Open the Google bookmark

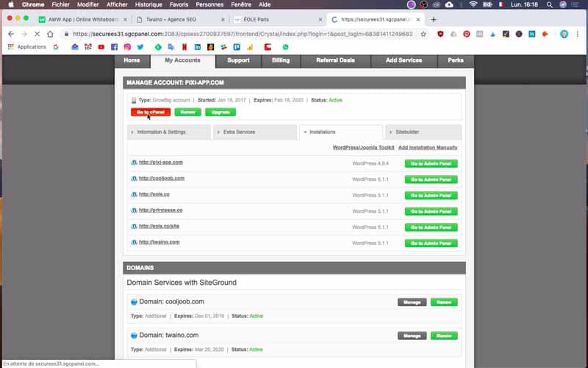coord(56,47)
